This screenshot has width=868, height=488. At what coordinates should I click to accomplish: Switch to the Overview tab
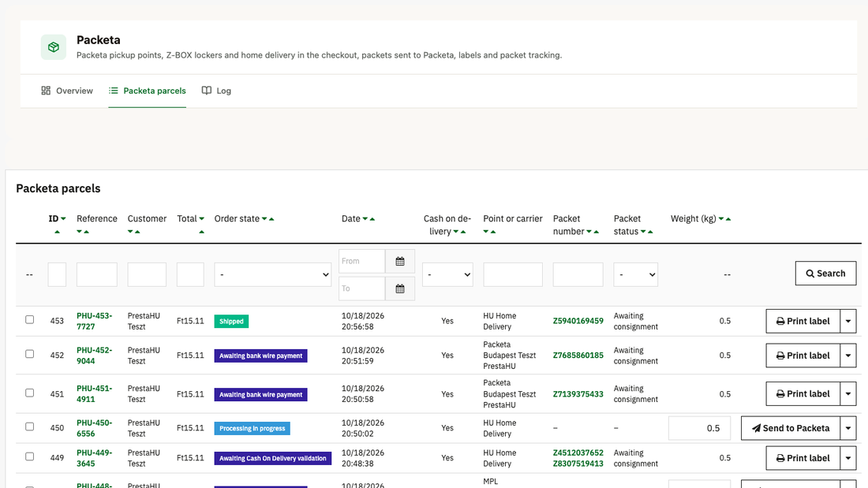click(67, 91)
